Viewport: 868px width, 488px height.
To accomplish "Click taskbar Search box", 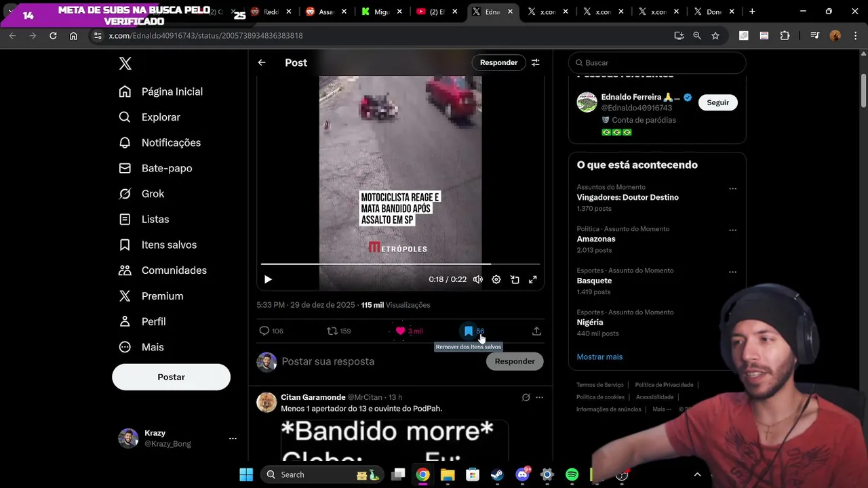I will click(x=322, y=474).
